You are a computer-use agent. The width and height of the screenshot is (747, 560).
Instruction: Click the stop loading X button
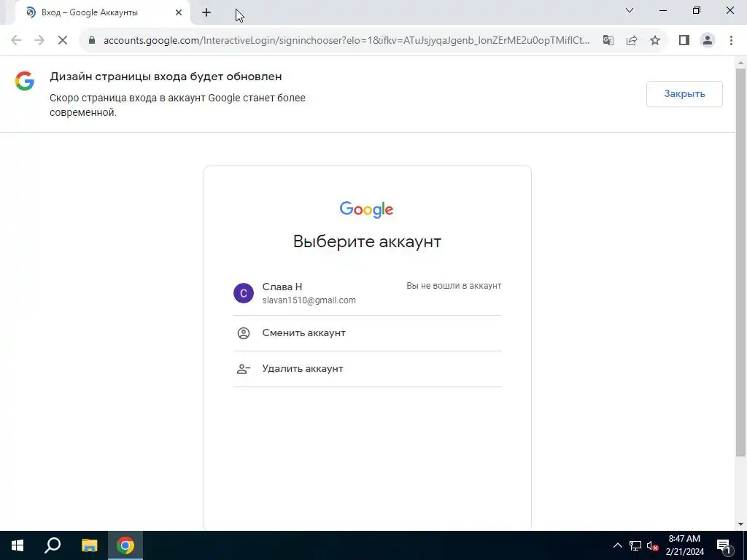[x=63, y=41]
